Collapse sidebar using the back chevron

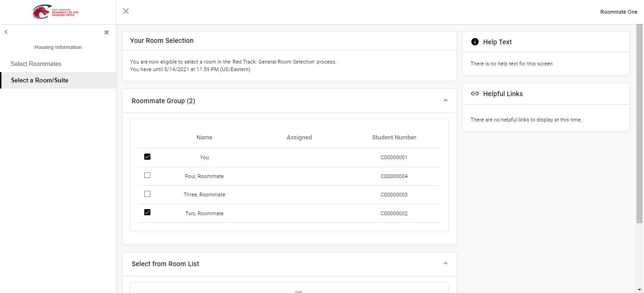click(x=6, y=32)
